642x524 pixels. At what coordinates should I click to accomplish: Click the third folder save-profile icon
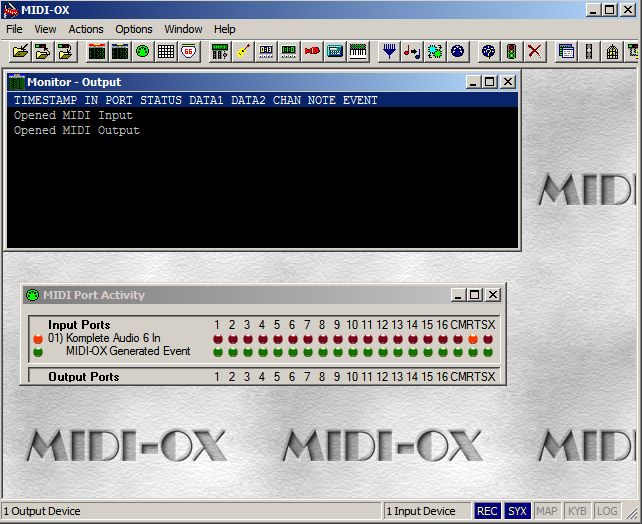[x=65, y=52]
